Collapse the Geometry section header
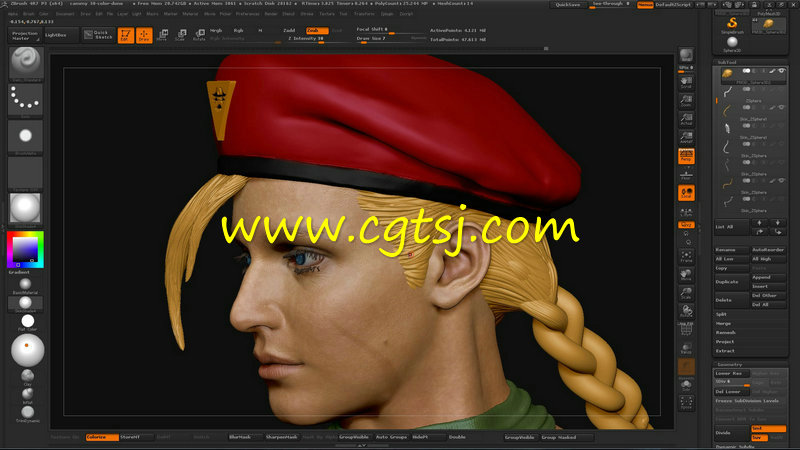Screen dimensions: 800x450 click(730, 365)
